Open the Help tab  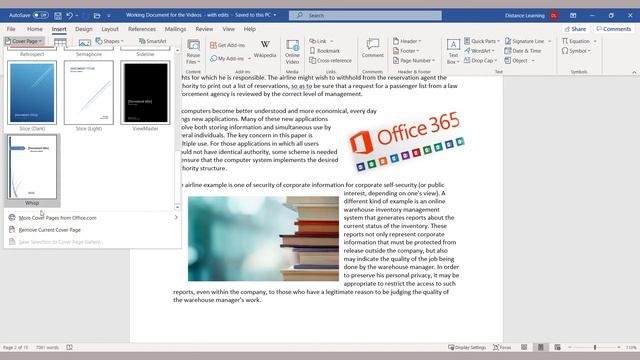[249, 29]
